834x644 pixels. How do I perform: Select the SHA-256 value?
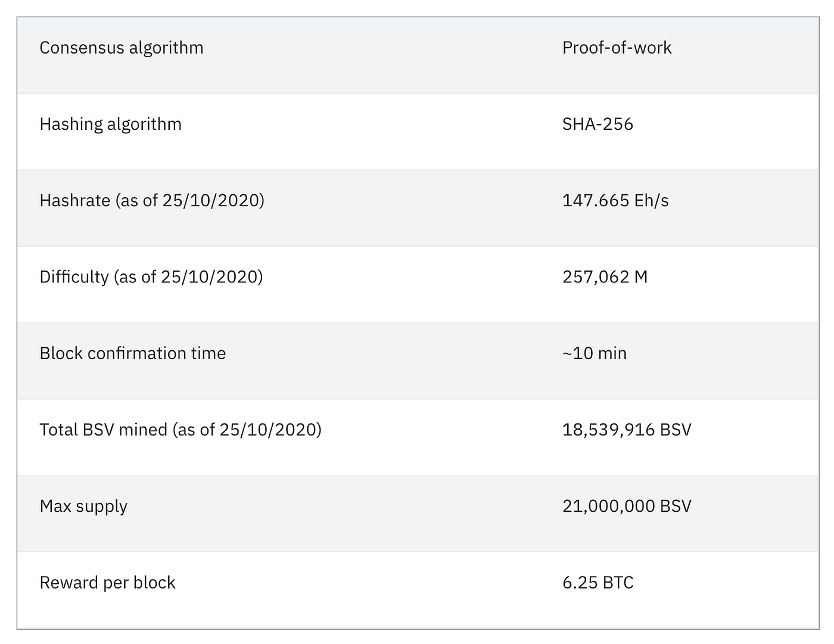click(x=598, y=124)
